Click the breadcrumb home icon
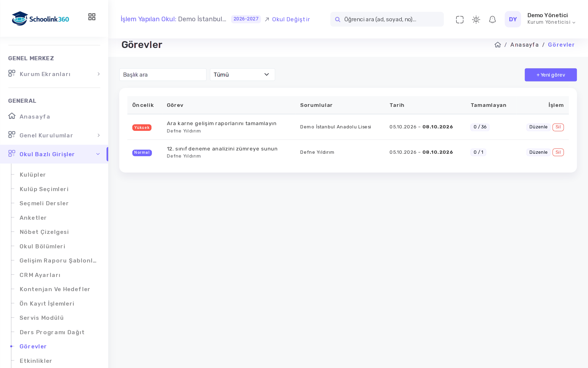The image size is (588, 368). point(498,45)
